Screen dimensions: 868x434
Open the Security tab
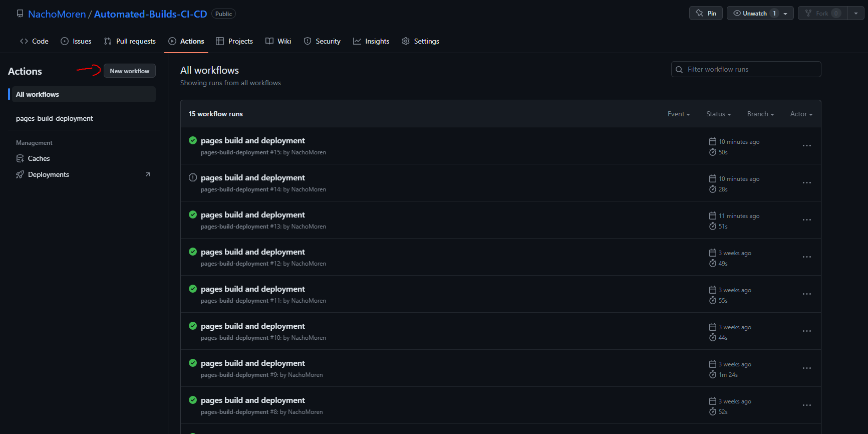pyautogui.click(x=322, y=41)
